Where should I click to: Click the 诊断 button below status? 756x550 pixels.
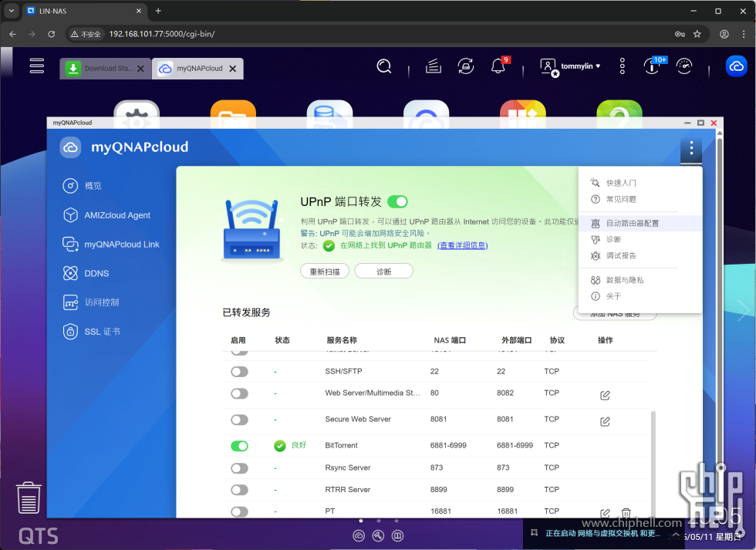384,272
